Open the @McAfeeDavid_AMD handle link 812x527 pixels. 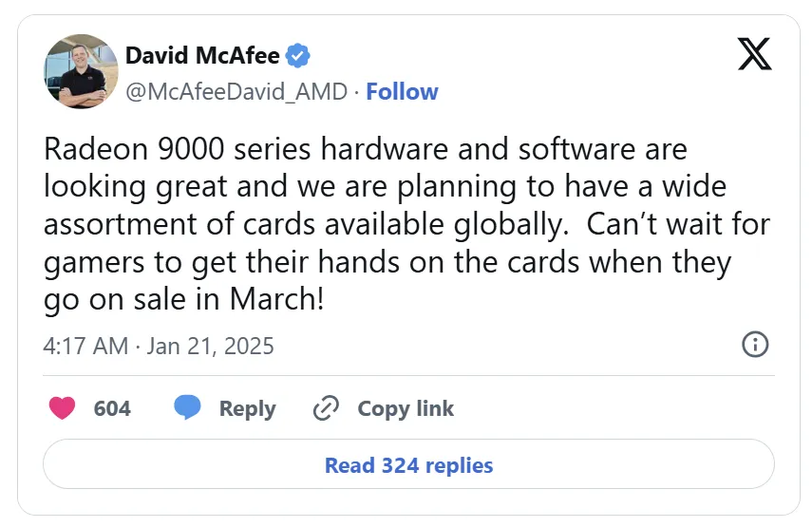(x=236, y=92)
